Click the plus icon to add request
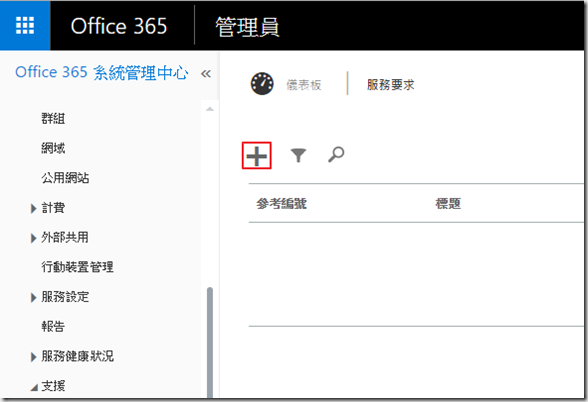Screen dimensions: 588x402 tap(256, 156)
